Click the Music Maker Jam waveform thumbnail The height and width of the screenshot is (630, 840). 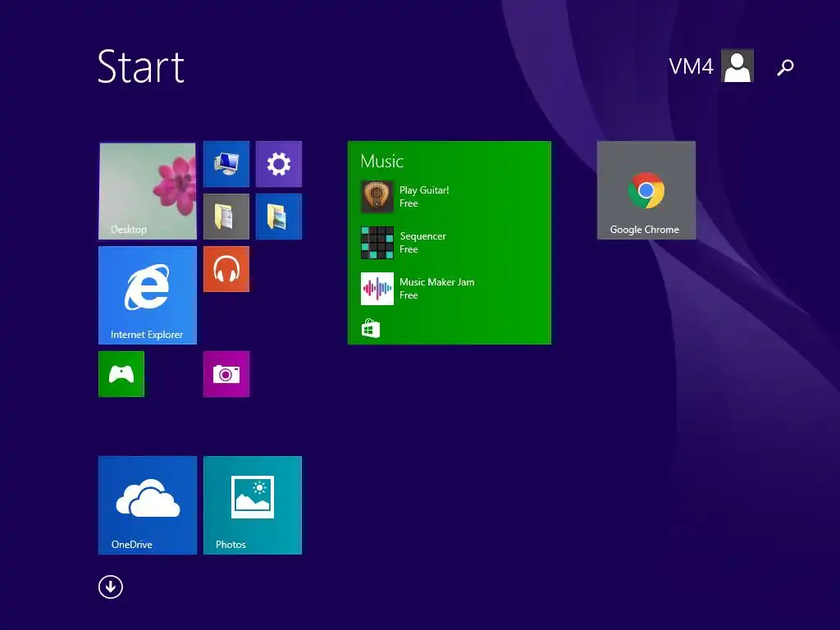pos(377,289)
